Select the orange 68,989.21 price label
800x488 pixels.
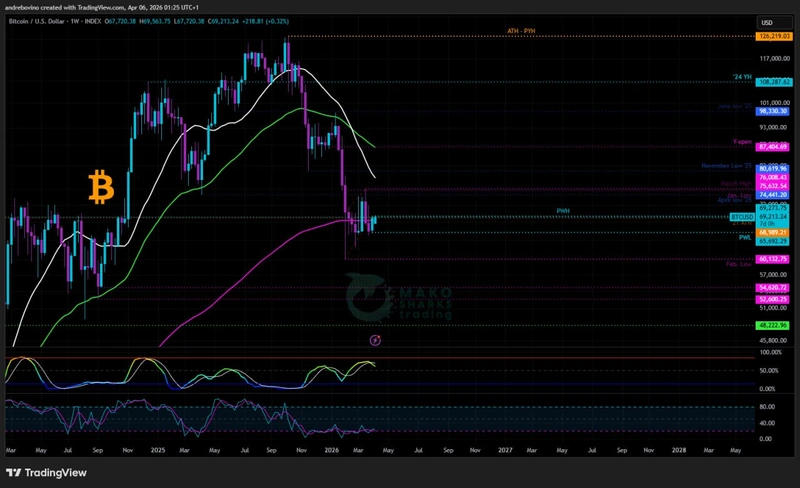pyautogui.click(x=773, y=232)
